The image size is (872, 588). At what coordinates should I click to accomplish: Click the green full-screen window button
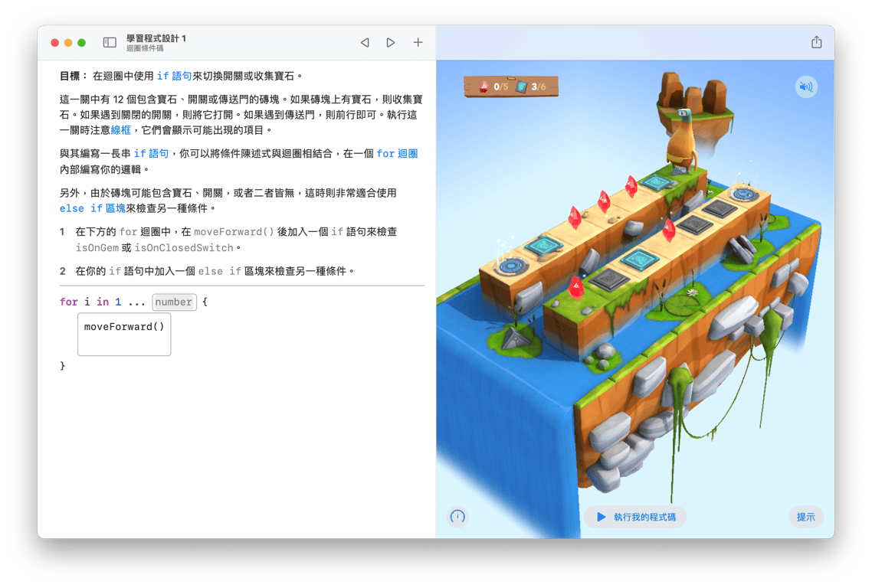(81, 43)
